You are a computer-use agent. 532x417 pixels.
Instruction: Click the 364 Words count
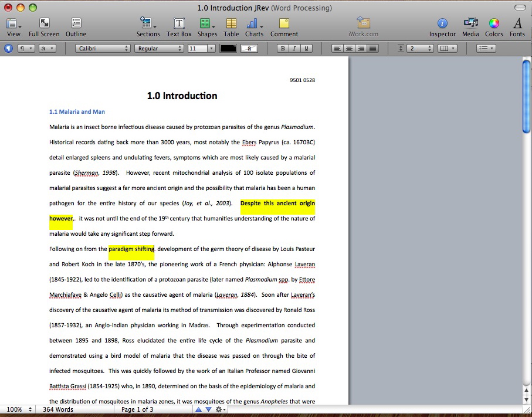pos(57,409)
